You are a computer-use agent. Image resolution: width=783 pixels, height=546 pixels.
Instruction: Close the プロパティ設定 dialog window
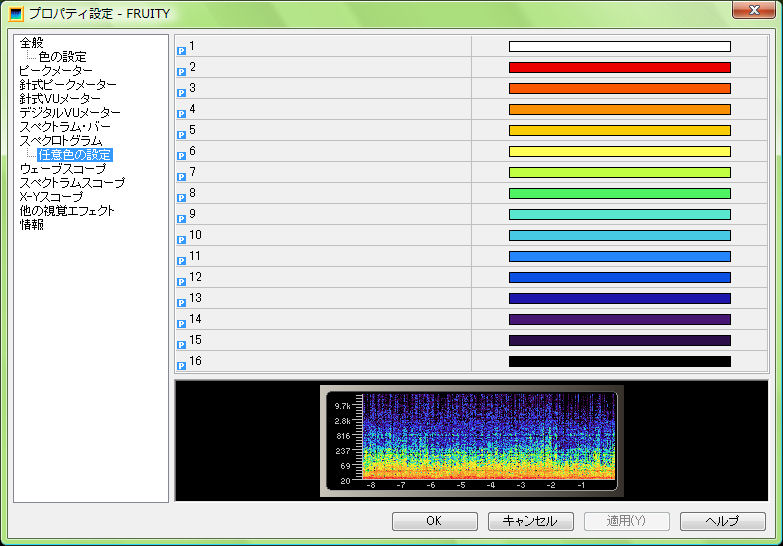pos(754,9)
